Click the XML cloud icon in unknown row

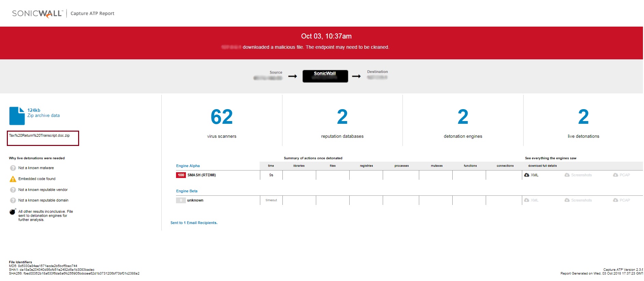(527, 200)
